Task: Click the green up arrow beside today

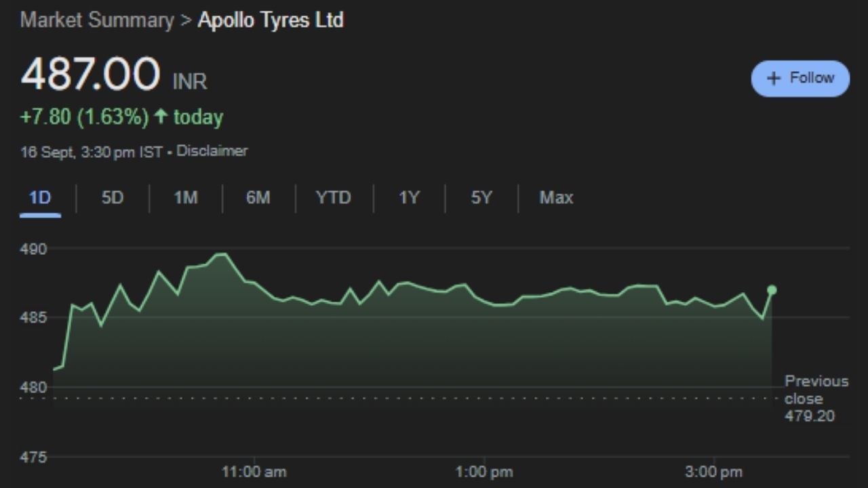Action: pyautogui.click(x=161, y=117)
